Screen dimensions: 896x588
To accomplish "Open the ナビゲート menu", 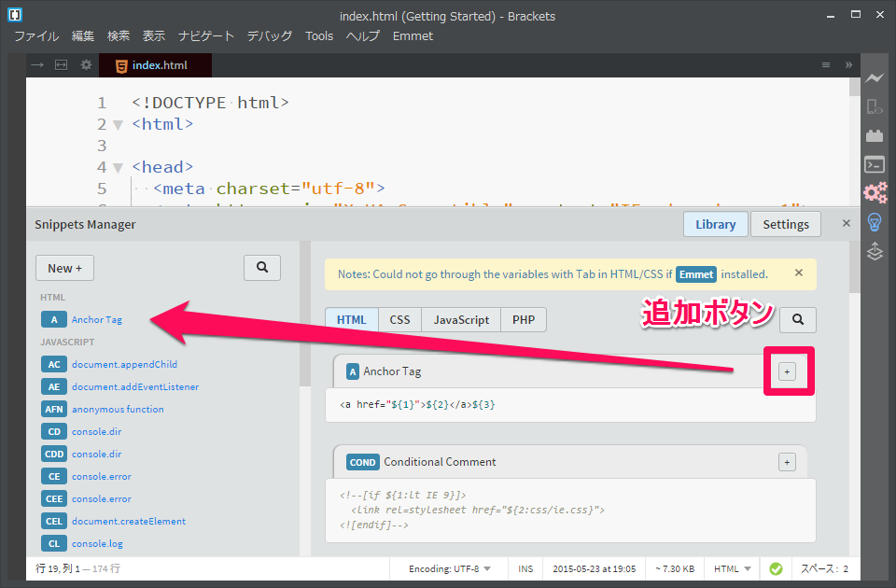I will [x=206, y=36].
